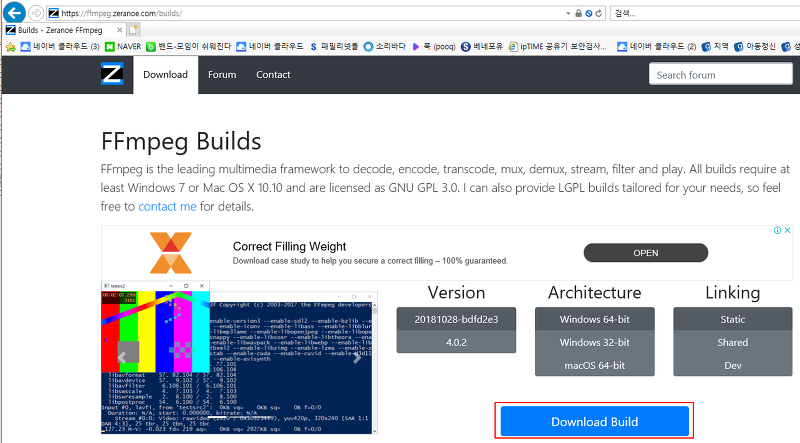Open the Contact nav item

(273, 75)
